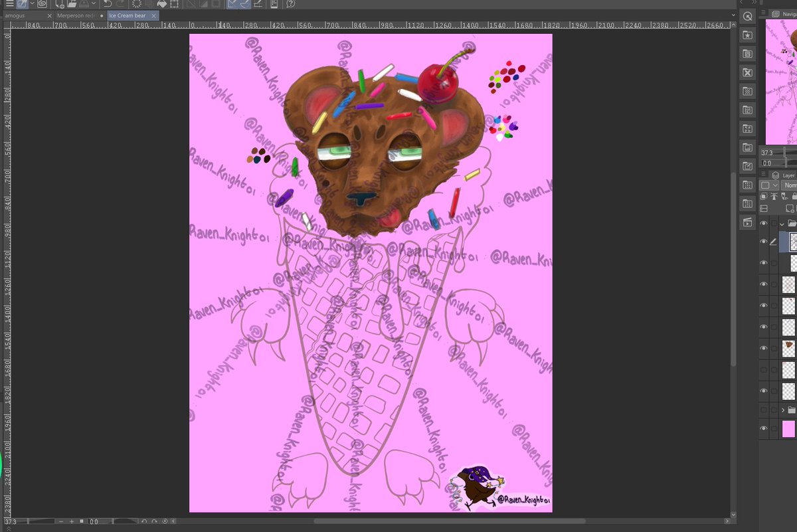Expand the palette dock double-arrow at top
The width and height of the screenshot is (797, 532).
click(x=753, y=3)
